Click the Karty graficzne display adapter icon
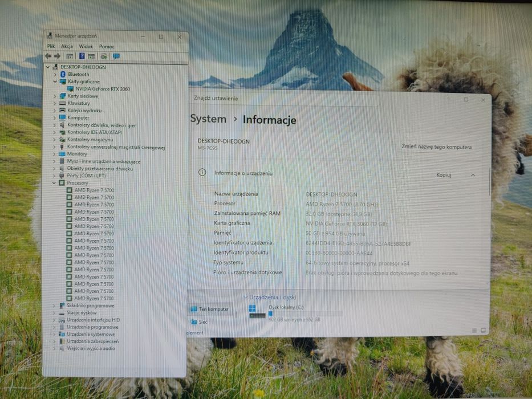The width and height of the screenshot is (532, 399). point(63,82)
